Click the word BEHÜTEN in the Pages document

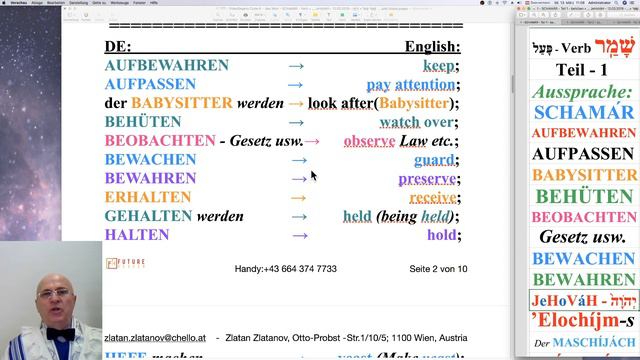(x=143, y=122)
